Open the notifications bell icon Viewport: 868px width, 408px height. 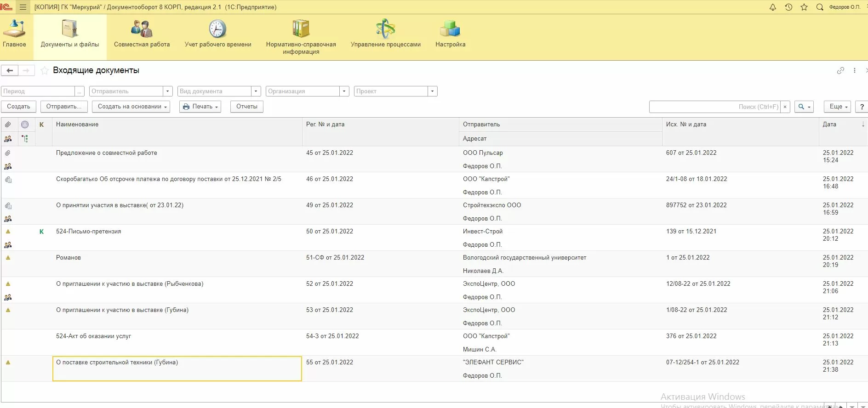(x=773, y=7)
